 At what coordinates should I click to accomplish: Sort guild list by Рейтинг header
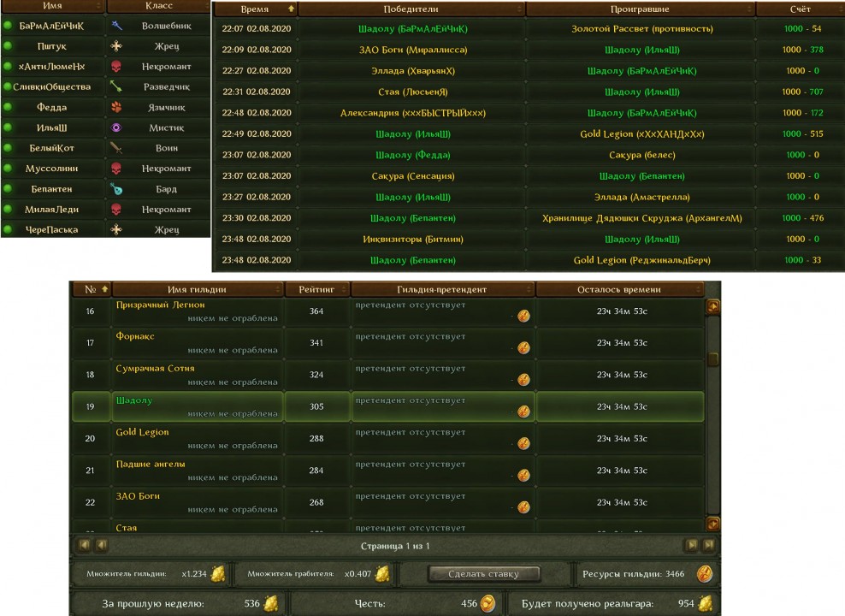click(316, 290)
